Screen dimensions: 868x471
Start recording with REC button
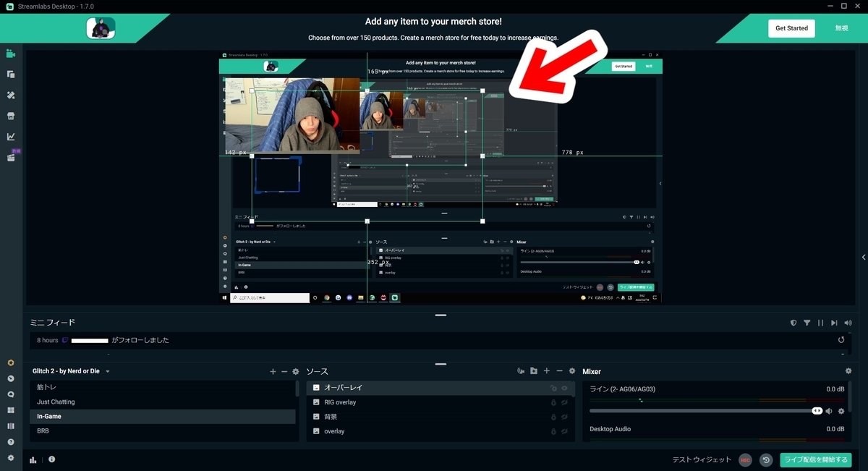pyautogui.click(x=745, y=459)
